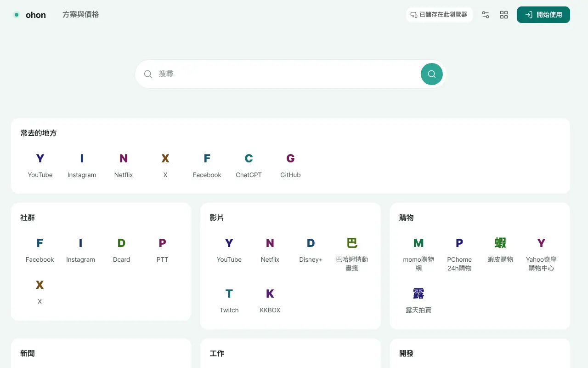Open YouTube shortcut in 常去的地方
588x368 pixels.
click(x=40, y=166)
